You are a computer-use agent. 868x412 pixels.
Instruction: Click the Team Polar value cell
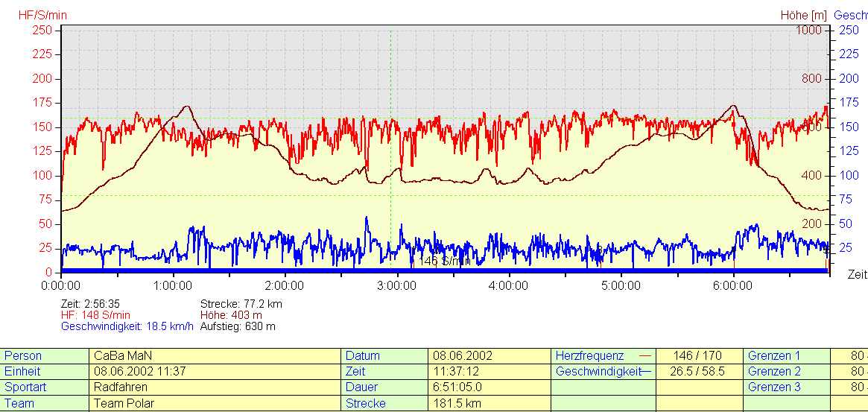pyautogui.click(x=124, y=403)
